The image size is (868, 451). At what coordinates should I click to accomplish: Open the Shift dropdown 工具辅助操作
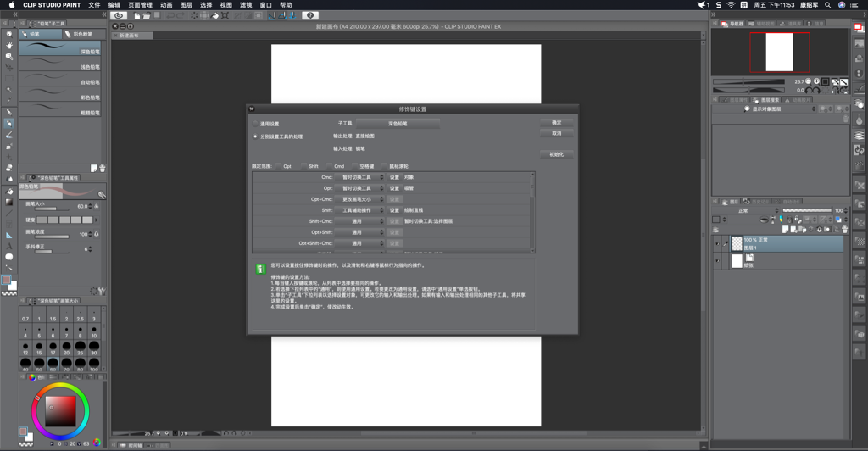pyautogui.click(x=360, y=209)
